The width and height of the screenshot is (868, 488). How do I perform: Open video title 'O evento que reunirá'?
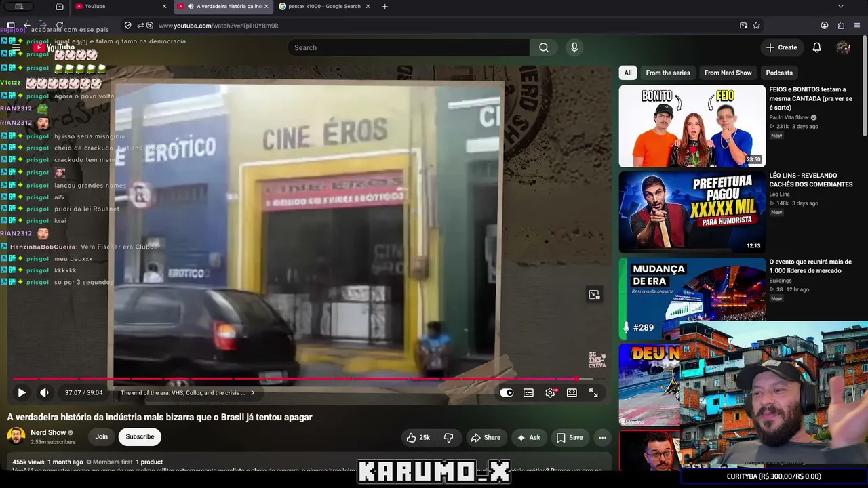tap(810, 266)
